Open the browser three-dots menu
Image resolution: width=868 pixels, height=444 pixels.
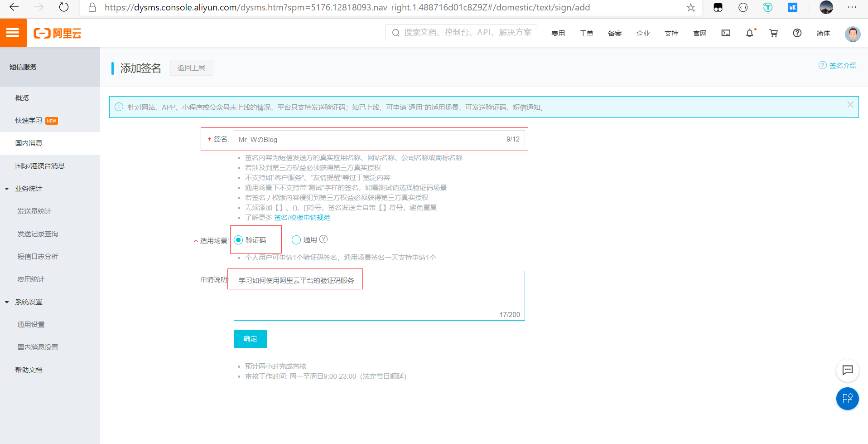pyautogui.click(x=852, y=7)
